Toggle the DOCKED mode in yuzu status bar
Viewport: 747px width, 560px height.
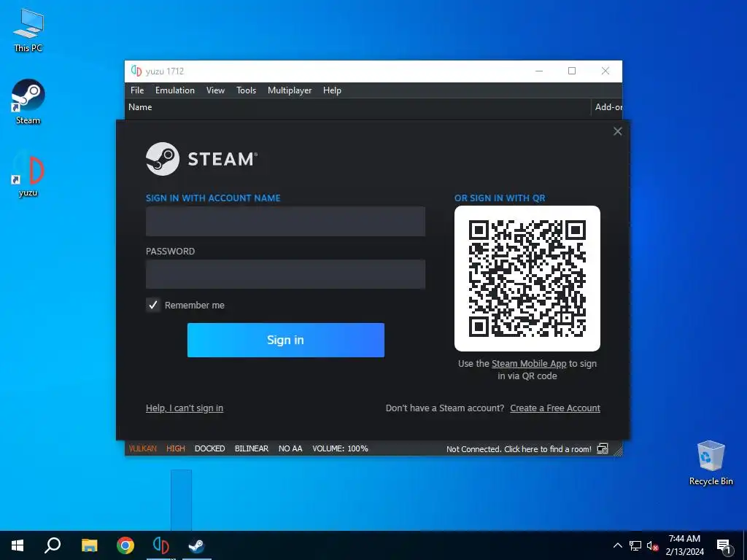click(x=209, y=448)
